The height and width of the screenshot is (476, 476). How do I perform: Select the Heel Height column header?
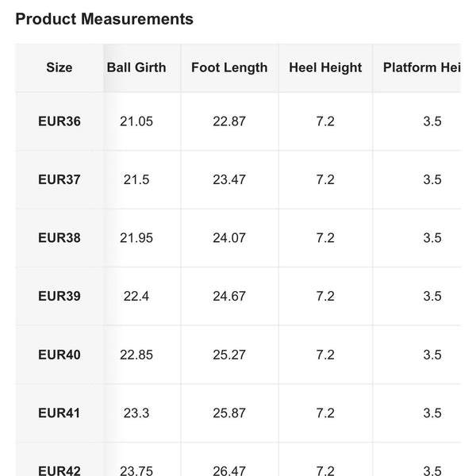tap(325, 67)
